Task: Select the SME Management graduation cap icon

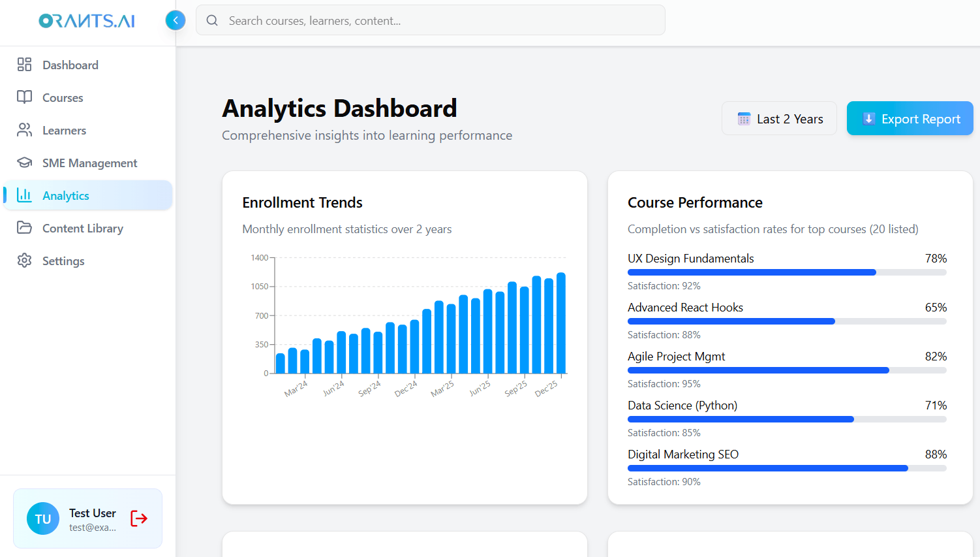Action: 24,163
